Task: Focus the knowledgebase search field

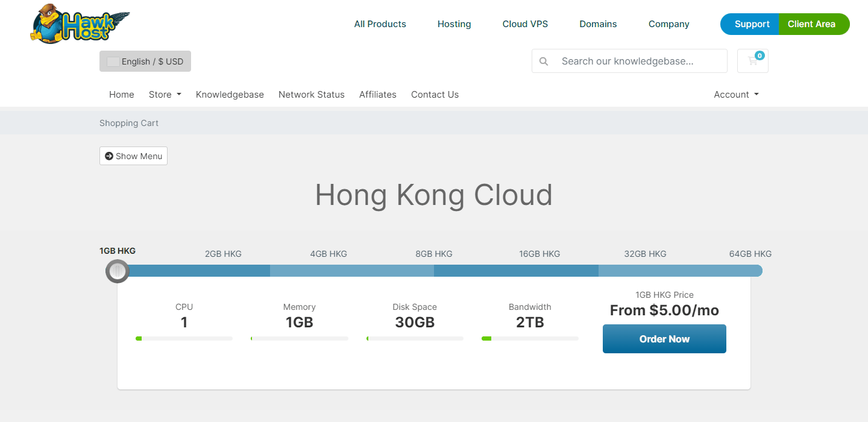Action: [x=641, y=61]
